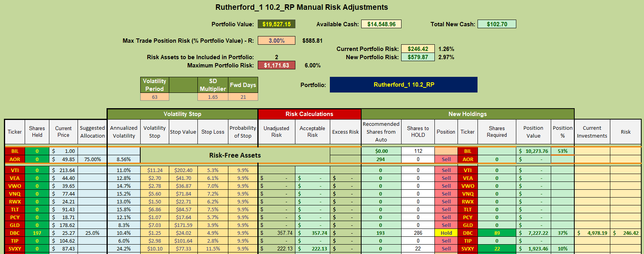
Task: Click the Maximum Portfolio Risk $1,171.63 cell
Action: 276,65
